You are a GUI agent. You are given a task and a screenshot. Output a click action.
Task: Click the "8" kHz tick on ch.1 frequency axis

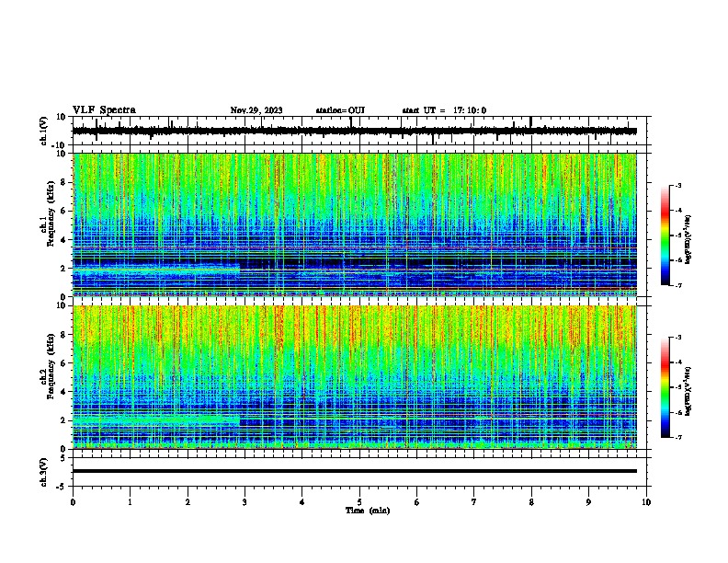click(x=63, y=182)
